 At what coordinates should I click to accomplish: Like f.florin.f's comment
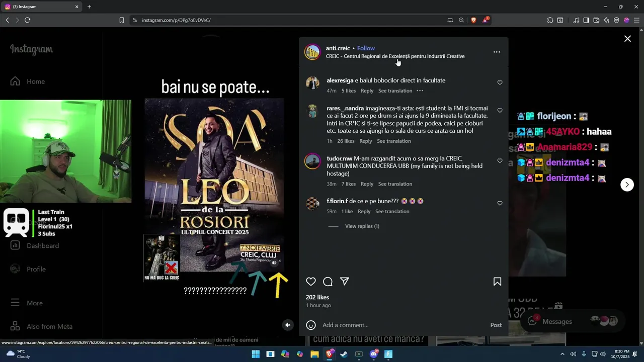pyautogui.click(x=500, y=203)
